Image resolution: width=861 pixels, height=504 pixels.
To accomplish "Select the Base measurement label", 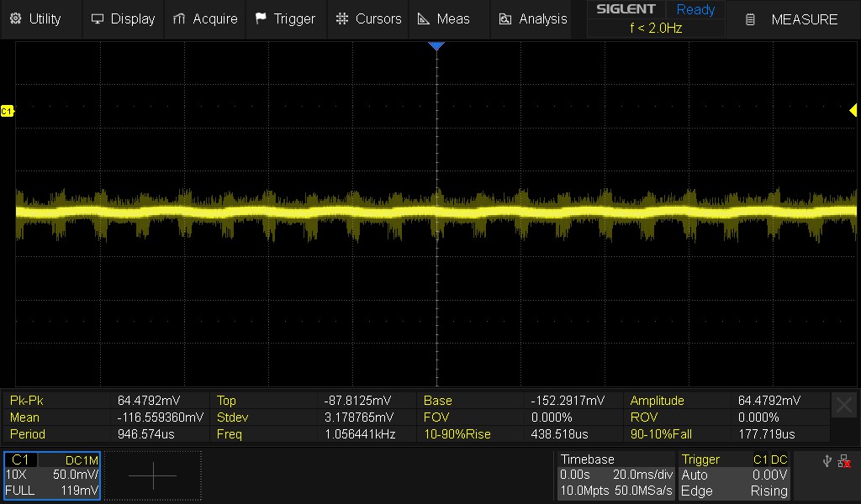I will click(x=437, y=401).
